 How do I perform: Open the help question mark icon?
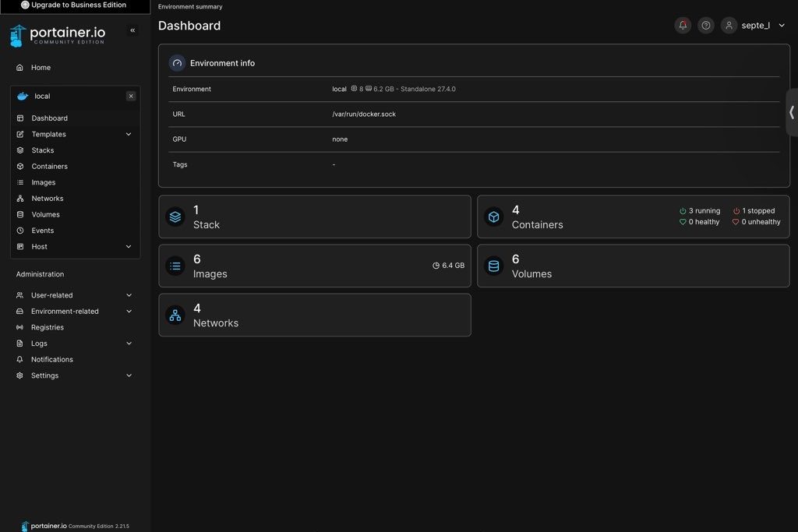click(706, 26)
